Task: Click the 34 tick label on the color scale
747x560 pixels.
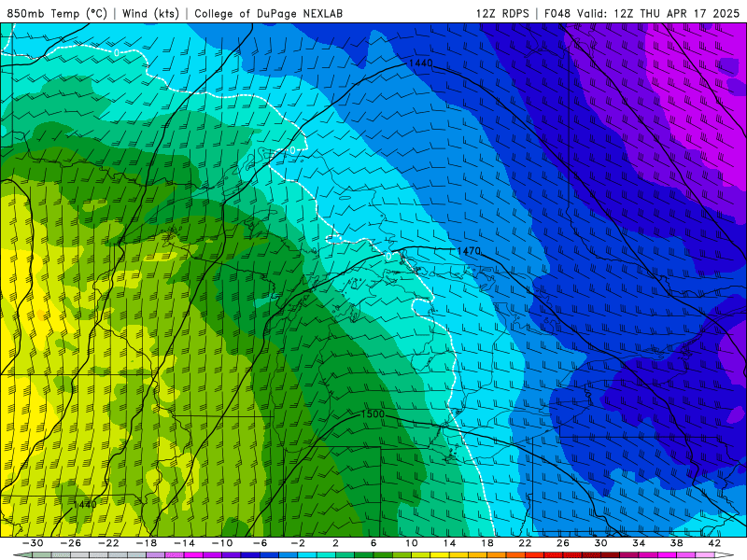Action: point(639,543)
